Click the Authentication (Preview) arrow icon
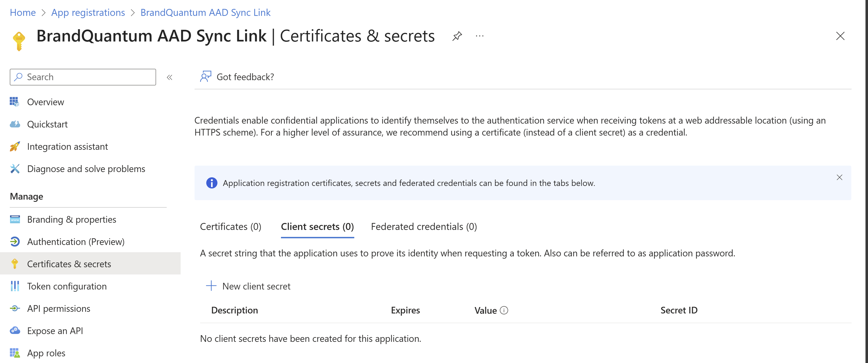868x363 pixels. pyautogui.click(x=14, y=242)
